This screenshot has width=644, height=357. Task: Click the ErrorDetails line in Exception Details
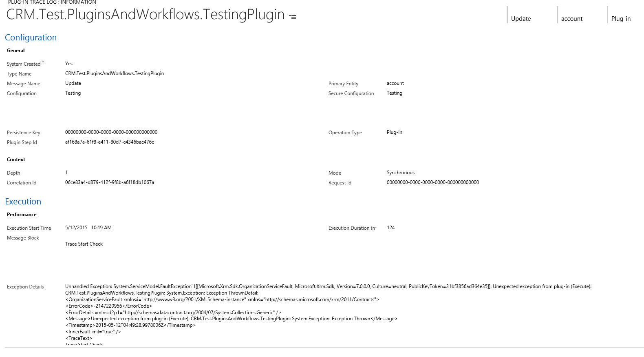pos(173,313)
